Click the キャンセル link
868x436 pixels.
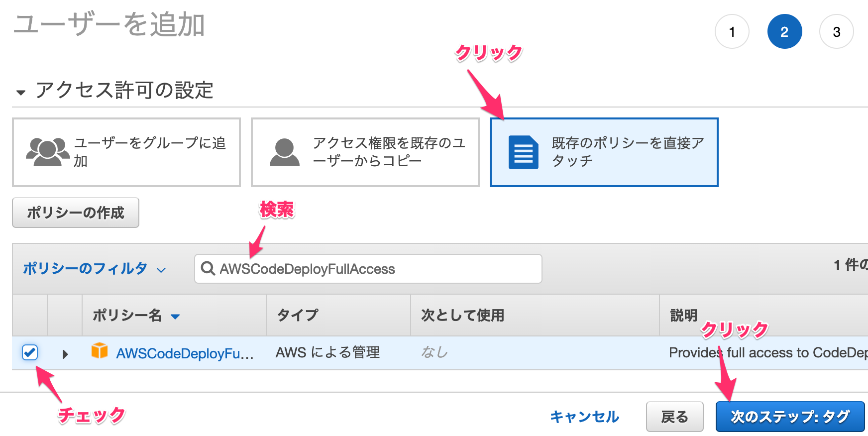(584, 417)
